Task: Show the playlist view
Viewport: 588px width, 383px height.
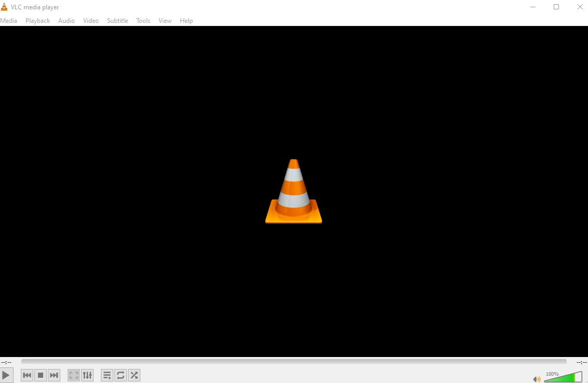Action: [107, 375]
